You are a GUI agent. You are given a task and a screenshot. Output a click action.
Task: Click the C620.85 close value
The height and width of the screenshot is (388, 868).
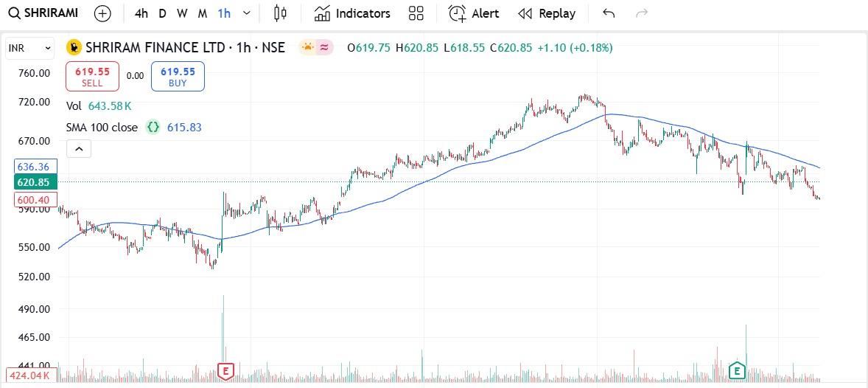511,48
